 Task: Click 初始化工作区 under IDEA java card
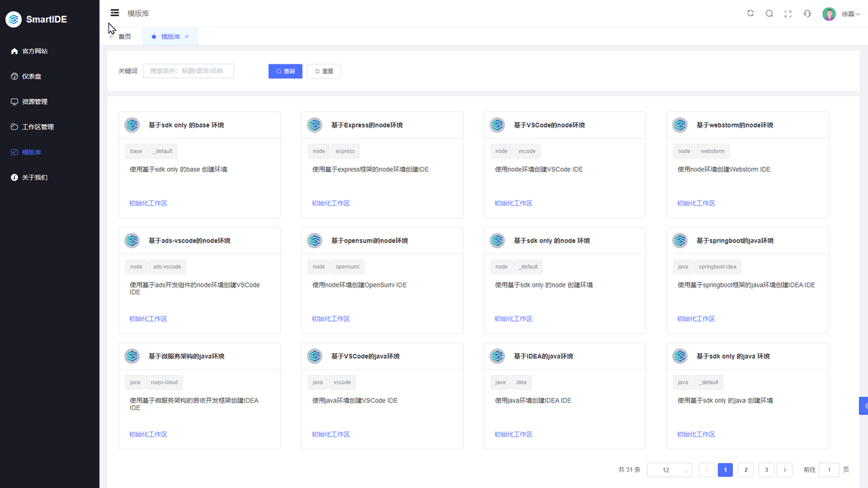click(513, 434)
